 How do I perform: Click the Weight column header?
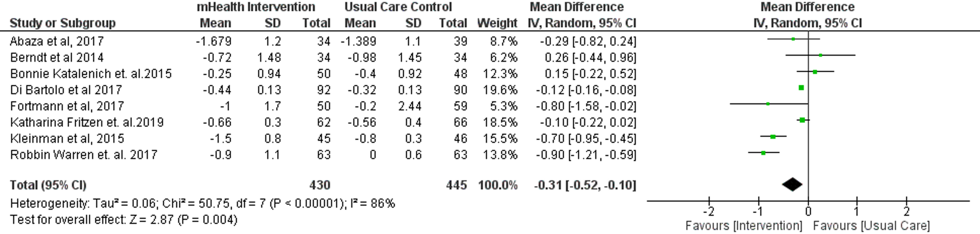click(x=497, y=23)
